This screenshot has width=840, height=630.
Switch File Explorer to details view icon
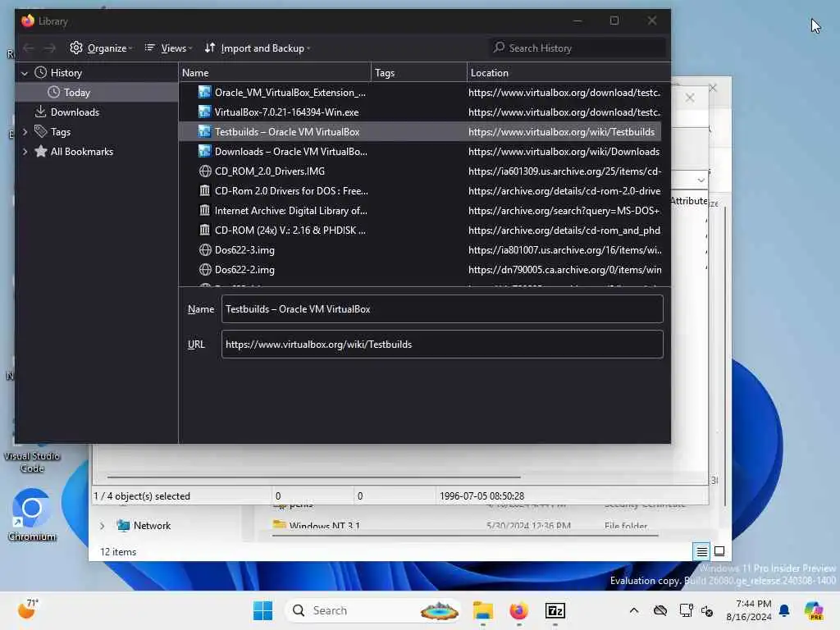(x=701, y=551)
